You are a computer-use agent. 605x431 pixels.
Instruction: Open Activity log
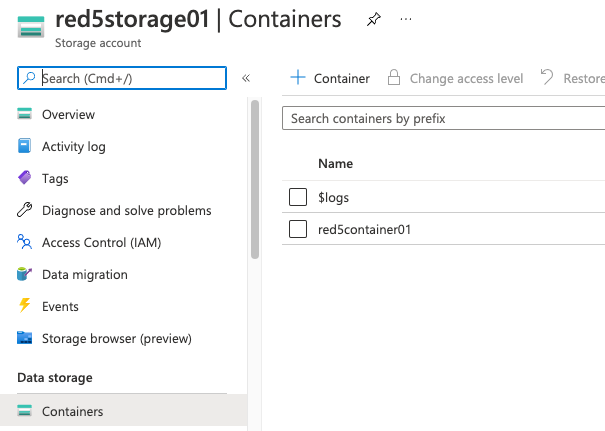(74, 147)
